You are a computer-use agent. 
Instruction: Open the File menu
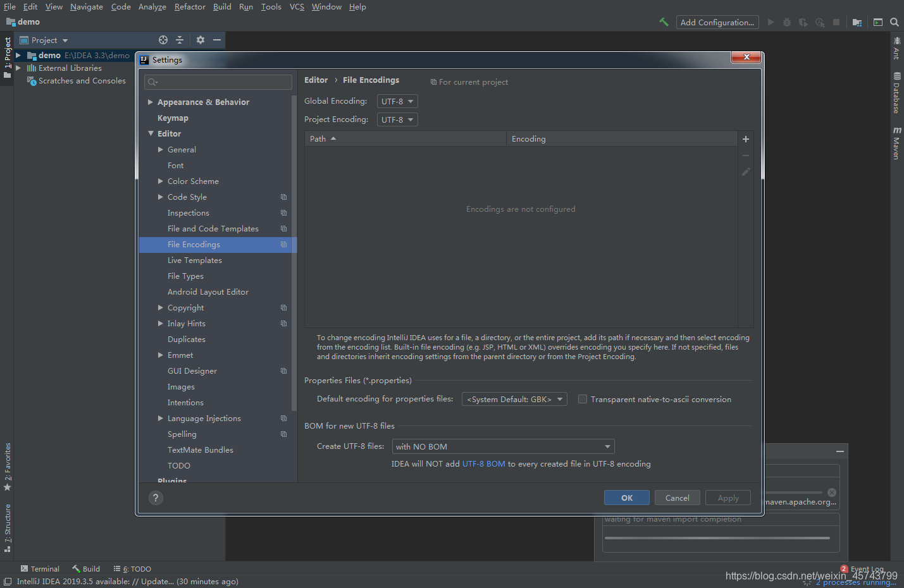9,6
